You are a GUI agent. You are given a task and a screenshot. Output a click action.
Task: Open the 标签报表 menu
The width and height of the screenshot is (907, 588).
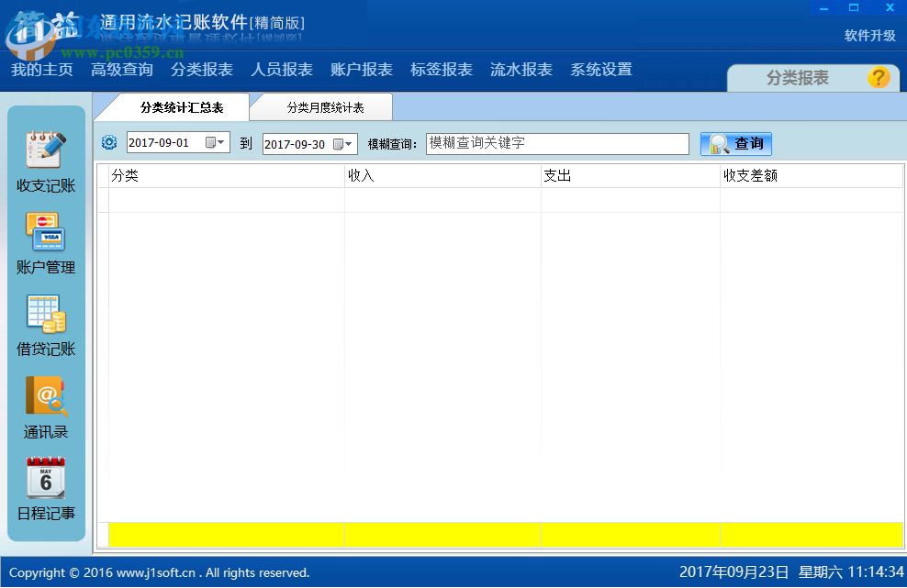tap(441, 69)
